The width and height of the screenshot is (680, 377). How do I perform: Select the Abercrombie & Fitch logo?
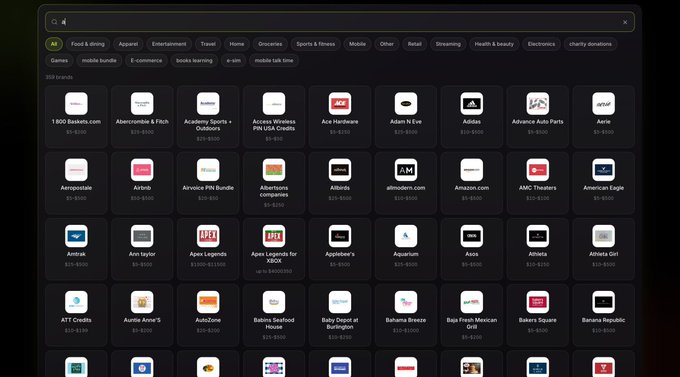point(142,104)
